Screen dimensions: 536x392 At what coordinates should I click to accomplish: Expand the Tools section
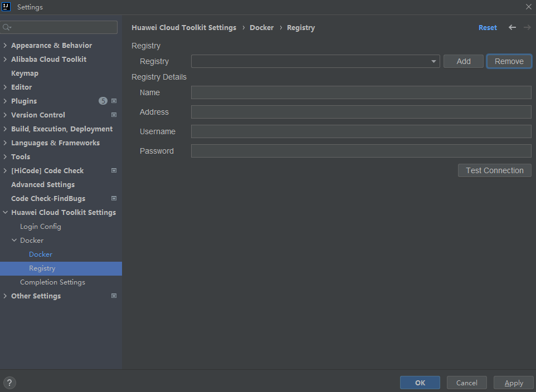[x=5, y=156]
